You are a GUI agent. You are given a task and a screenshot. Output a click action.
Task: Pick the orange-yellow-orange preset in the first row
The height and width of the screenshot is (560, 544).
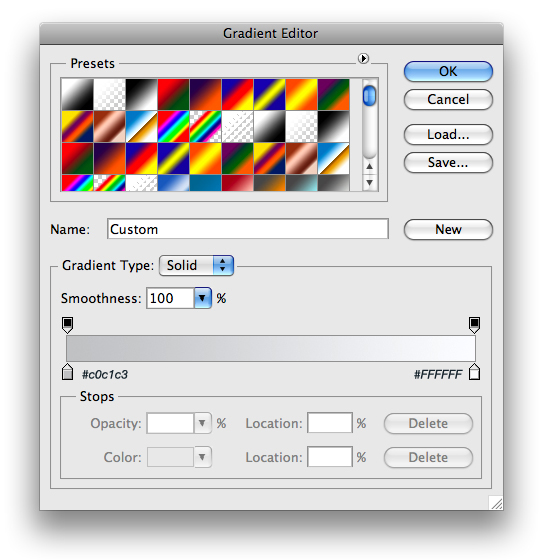[301, 94]
